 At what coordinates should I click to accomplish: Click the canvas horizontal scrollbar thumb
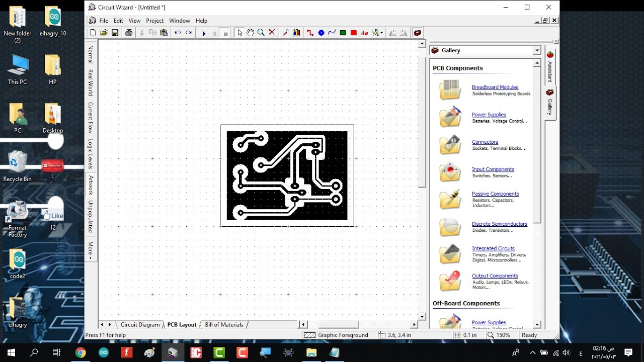pyautogui.click(x=338, y=325)
